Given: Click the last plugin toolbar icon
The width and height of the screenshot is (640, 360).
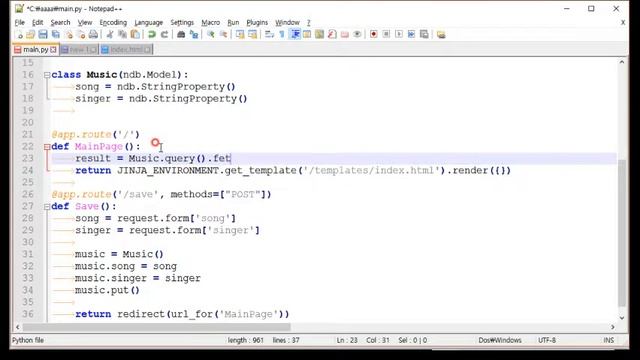Looking at the screenshot, I should coord(441,35).
